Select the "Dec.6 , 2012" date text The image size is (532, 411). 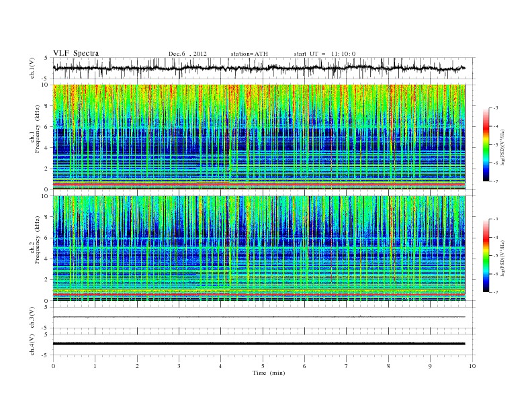(x=187, y=54)
